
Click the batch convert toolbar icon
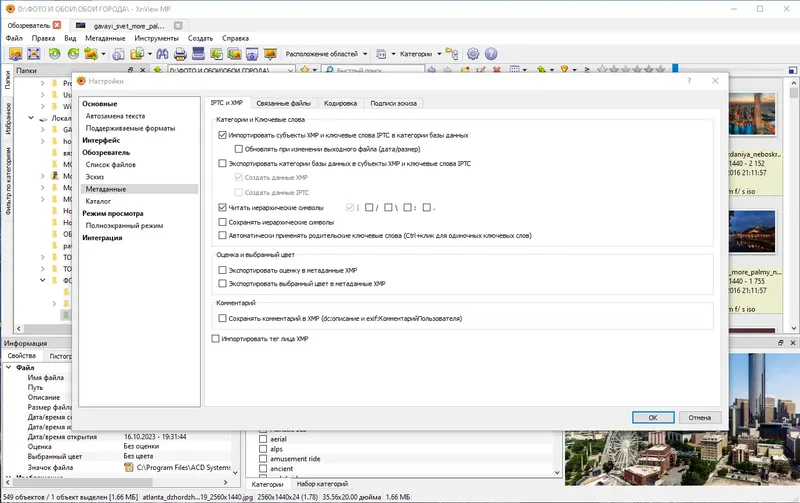(x=91, y=54)
